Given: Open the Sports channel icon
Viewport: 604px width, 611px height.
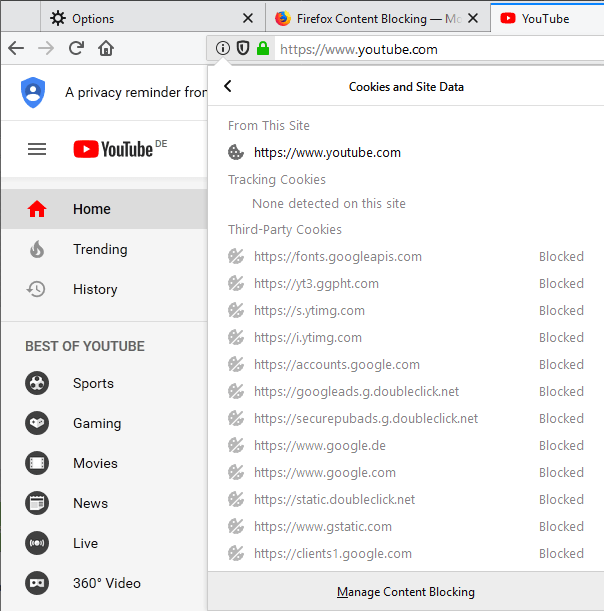Looking at the screenshot, I should [37, 383].
